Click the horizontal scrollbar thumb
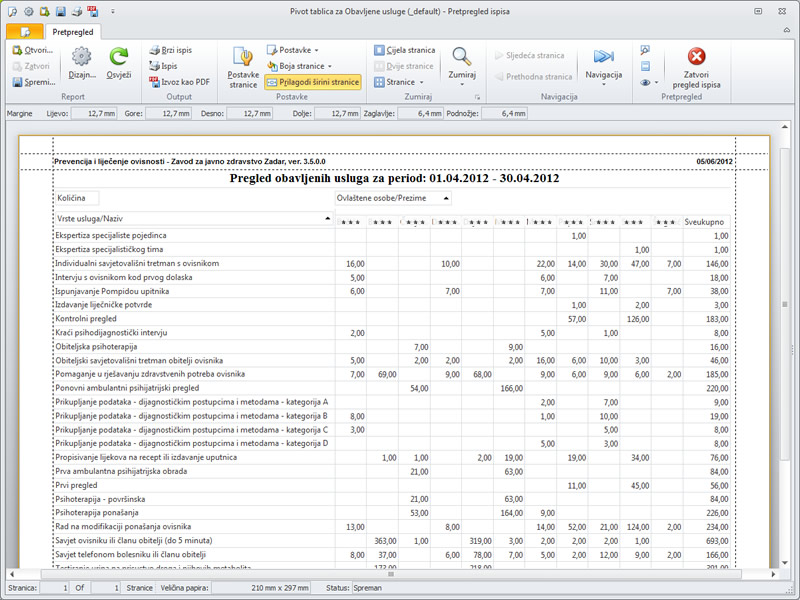 point(391,574)
